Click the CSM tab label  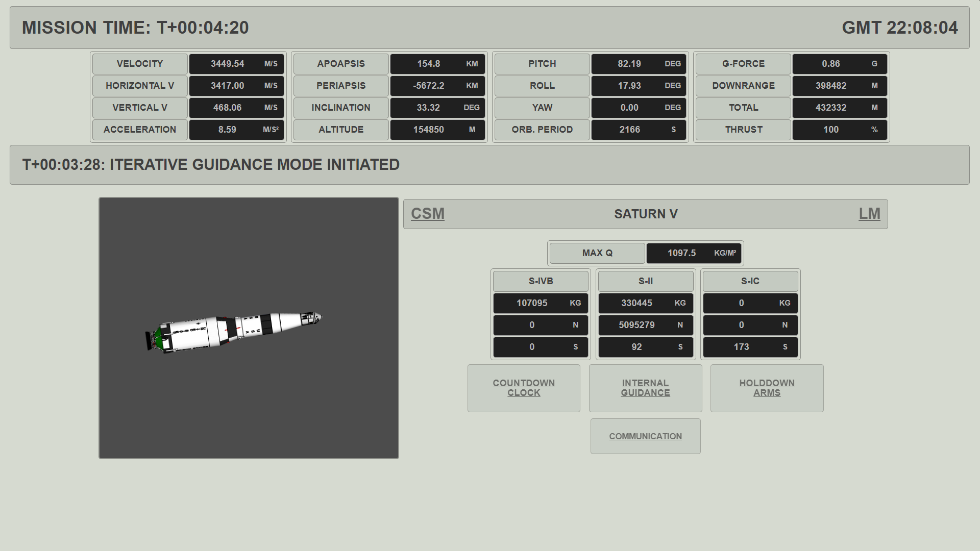427,213
